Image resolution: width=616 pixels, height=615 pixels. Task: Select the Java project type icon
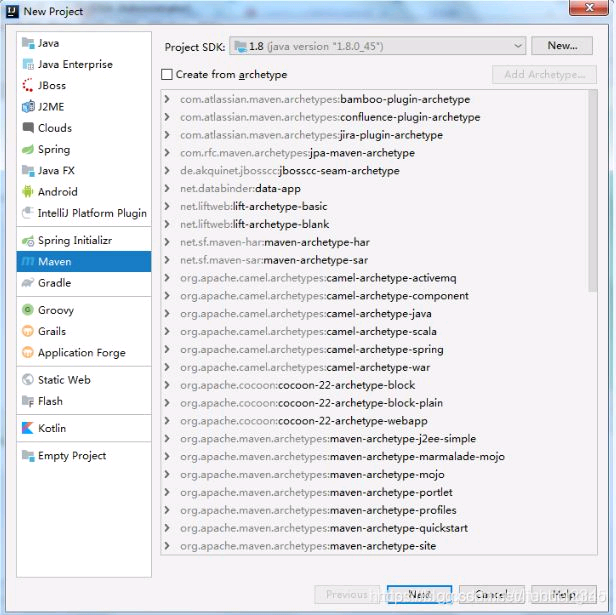(x=28, y=43)
